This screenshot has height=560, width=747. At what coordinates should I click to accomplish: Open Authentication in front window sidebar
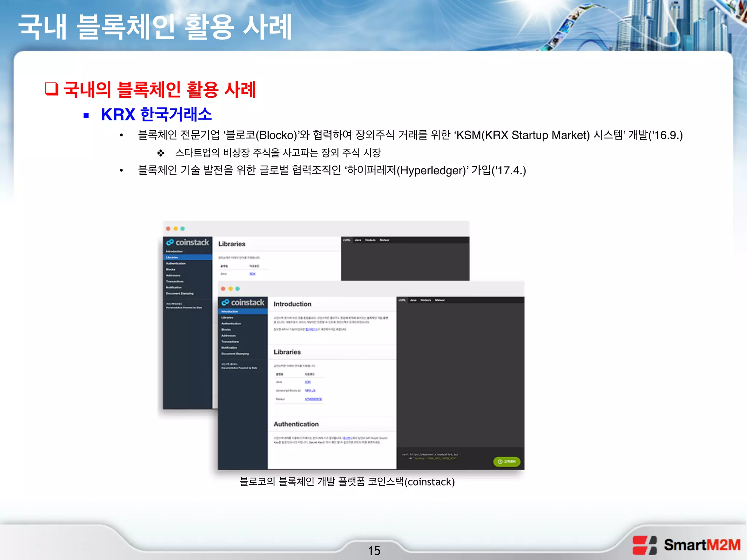(231, 324)
